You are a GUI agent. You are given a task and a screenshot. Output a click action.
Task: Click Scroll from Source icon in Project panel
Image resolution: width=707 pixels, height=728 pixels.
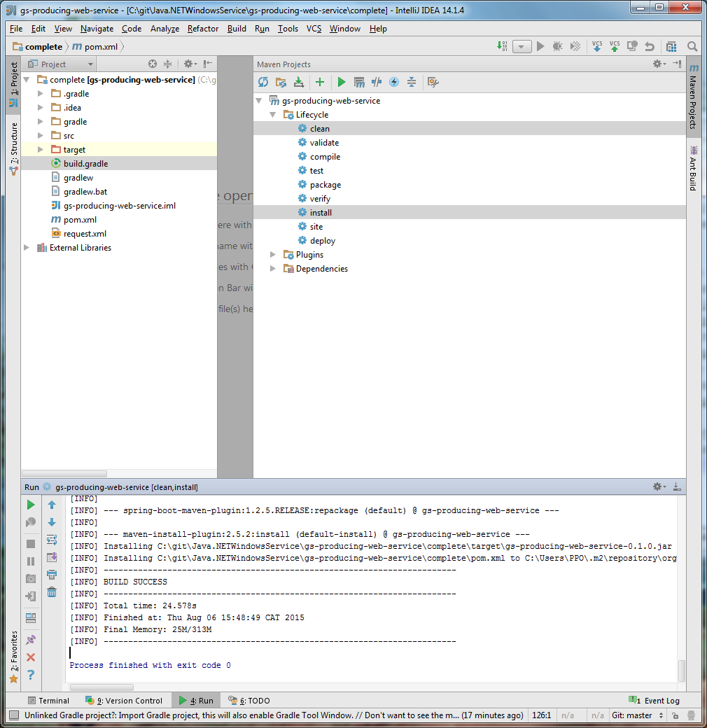click(153, 64)
